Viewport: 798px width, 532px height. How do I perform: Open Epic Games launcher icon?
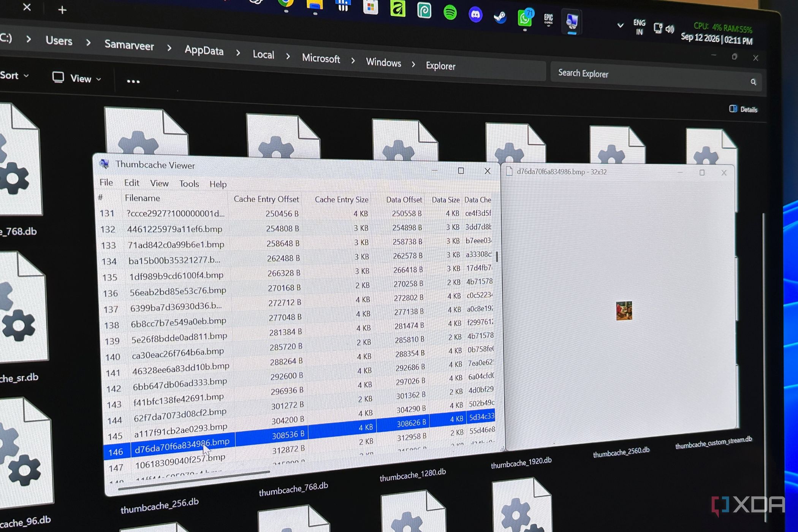tap(548, 19)
